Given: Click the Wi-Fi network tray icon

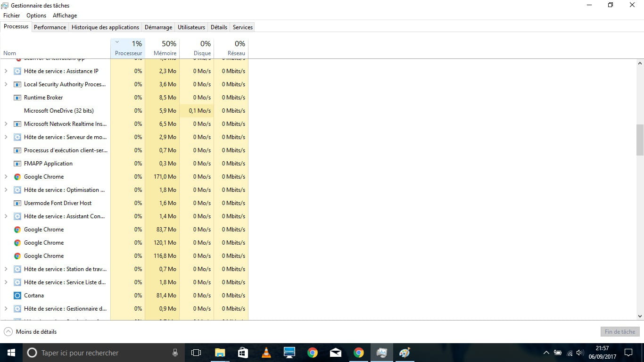Looking at the screenshot, I should 570,353.
